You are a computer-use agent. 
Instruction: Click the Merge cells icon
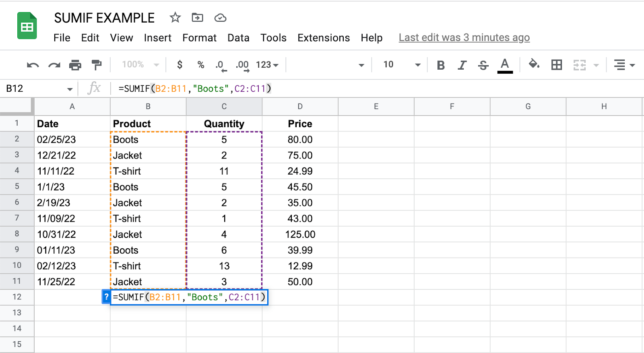pyautogui.click(x=580, y=65)
